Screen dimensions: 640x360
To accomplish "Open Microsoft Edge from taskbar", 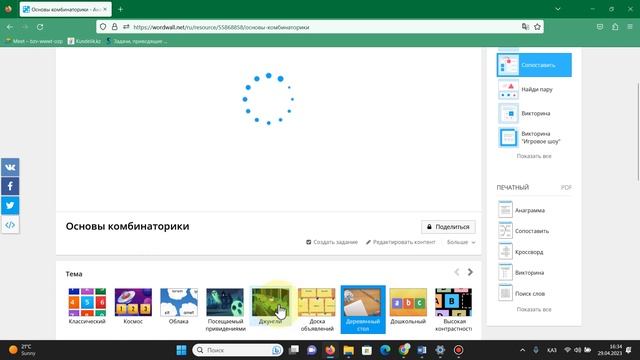I will (x=385, y=350).
